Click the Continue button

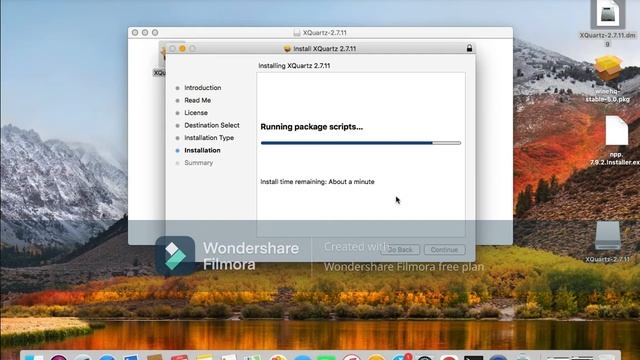pyautogui.click(x=444, y=249)
